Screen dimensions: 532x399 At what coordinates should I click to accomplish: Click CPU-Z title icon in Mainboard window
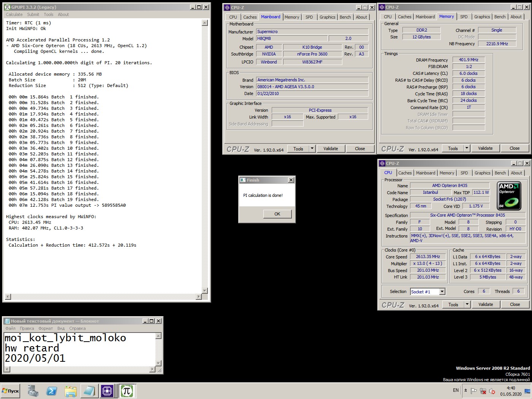click(x=227, y=7)
